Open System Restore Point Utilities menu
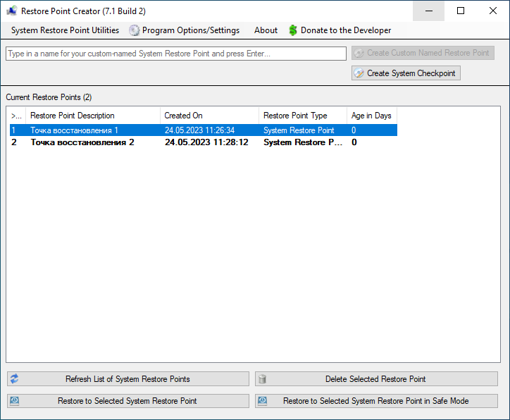This screenshot has height=420, width=510. (x=65, y=30)
